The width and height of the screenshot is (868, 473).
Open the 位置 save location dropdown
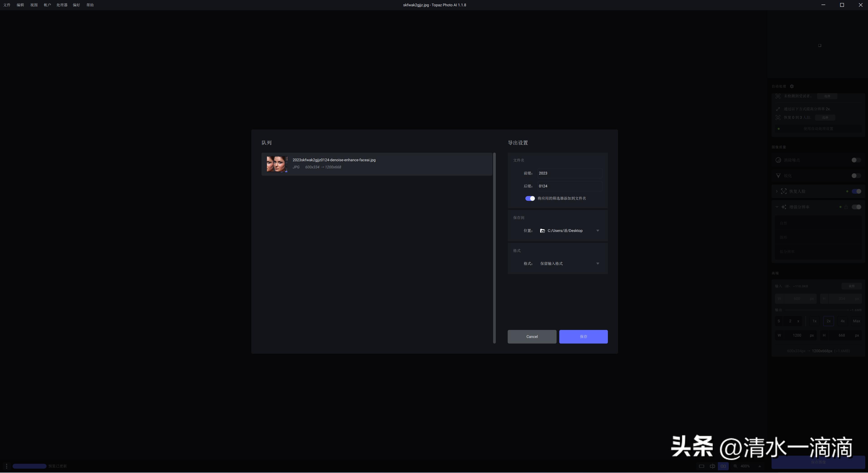coord(597,231)
